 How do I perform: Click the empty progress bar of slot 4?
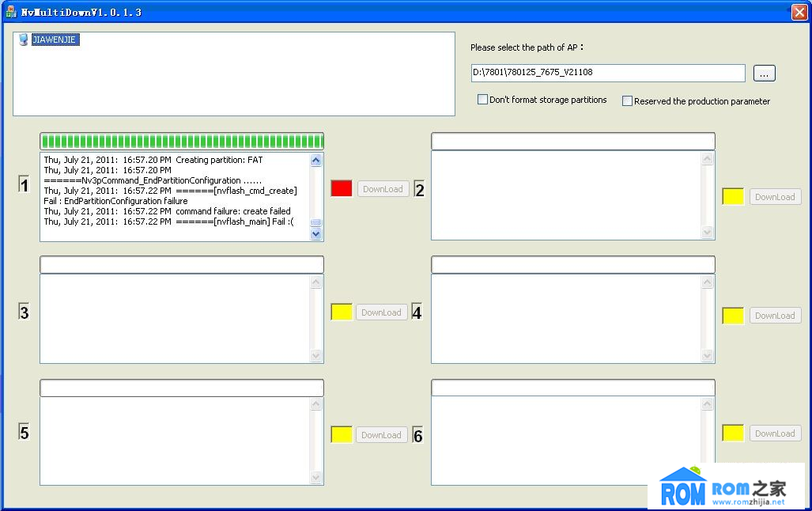click(x=572, y=264)
